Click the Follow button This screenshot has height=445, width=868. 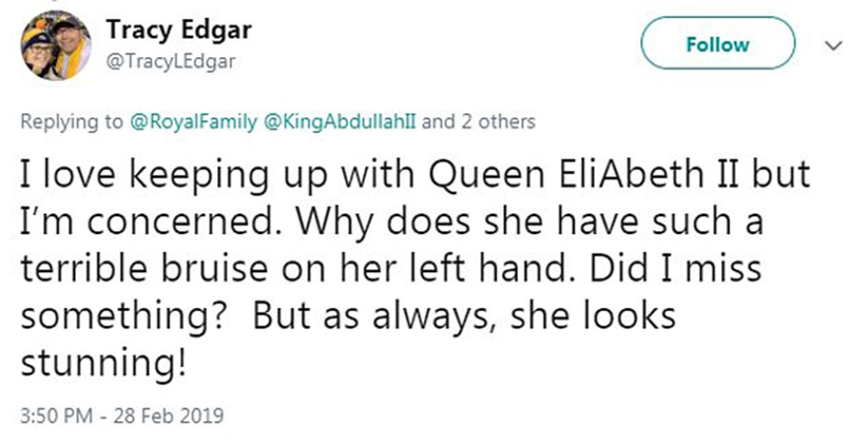(x=718, y=44)
